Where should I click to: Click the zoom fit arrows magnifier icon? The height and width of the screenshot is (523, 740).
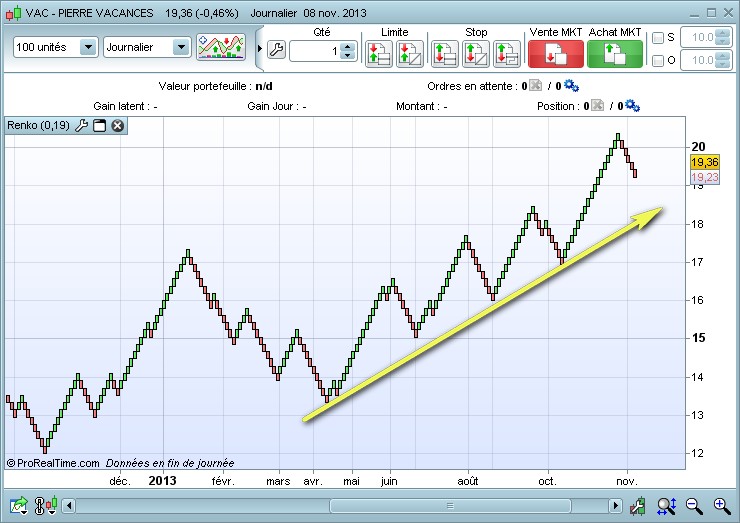click(666, 506)
